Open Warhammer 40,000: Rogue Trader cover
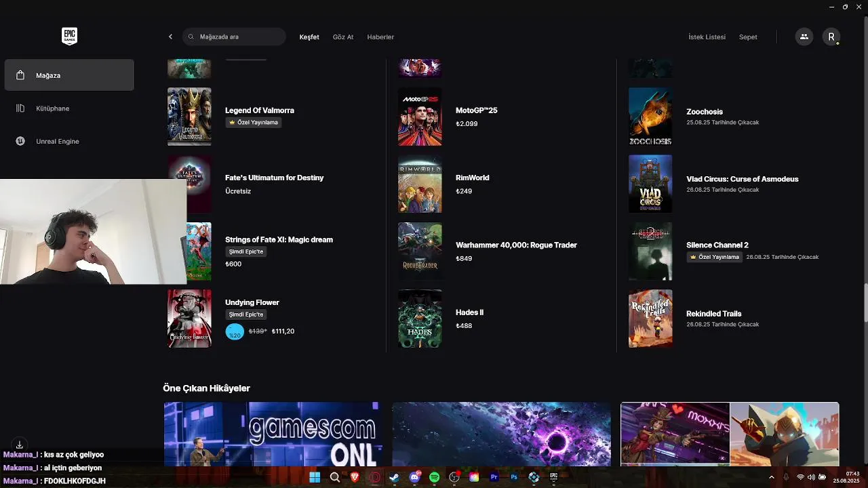The height and width of the screenshot is (488, 868). click(420, 251)
